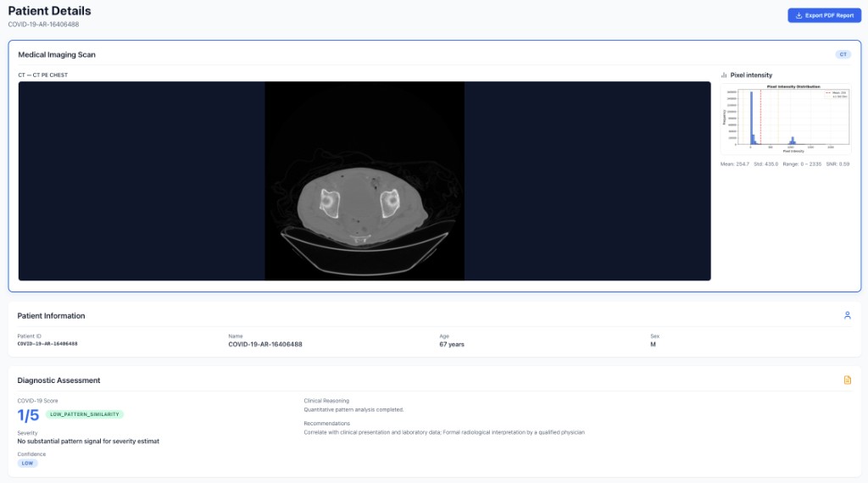Click the Clinical Reasoning label

[x=326, y=401]
